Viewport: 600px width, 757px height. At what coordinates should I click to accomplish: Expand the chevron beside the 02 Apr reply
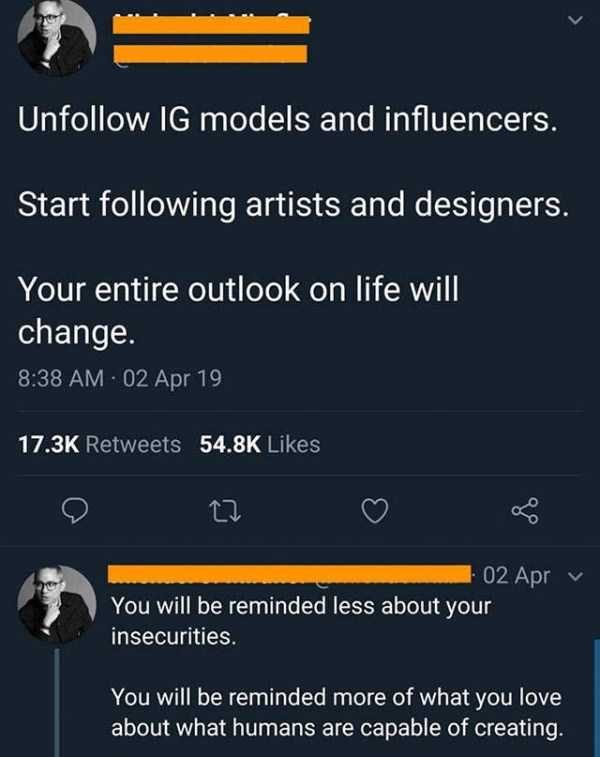(574, 576)
